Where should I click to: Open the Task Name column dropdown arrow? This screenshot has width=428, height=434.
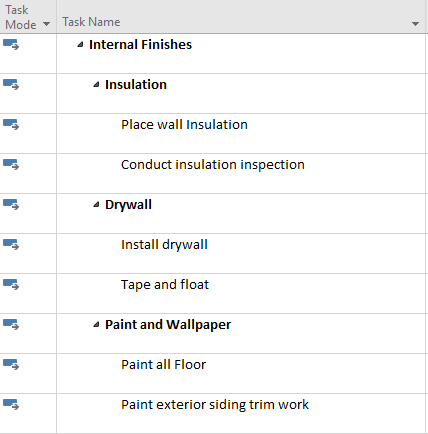415,24
